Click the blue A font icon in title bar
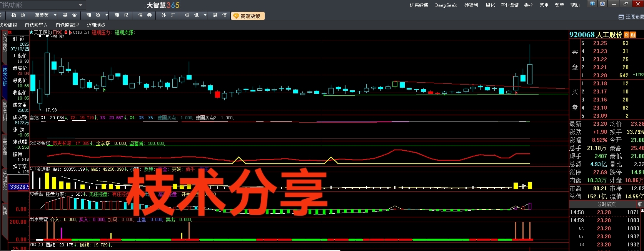Viewport: 644px width, 251px height. click(602, 4)
